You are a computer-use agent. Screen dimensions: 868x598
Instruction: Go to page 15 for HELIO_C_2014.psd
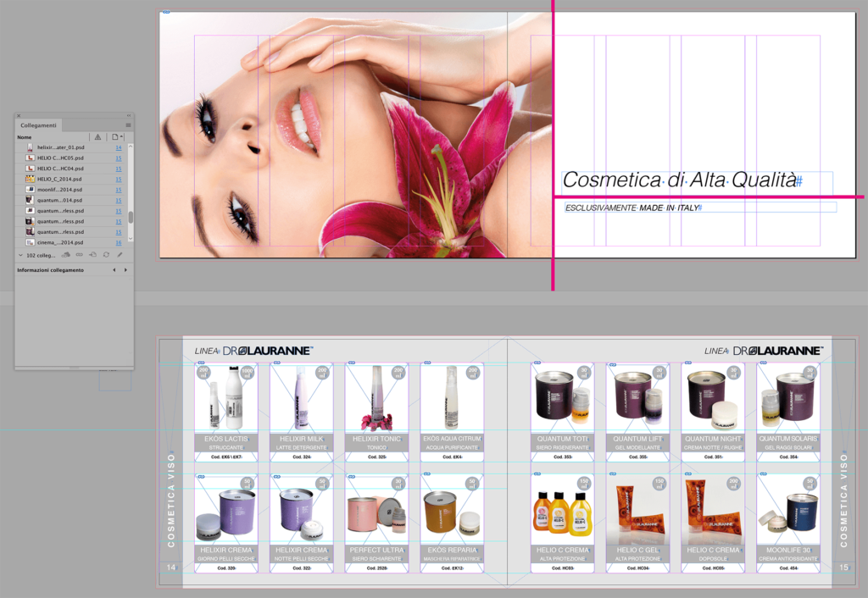tap(119, 180)
